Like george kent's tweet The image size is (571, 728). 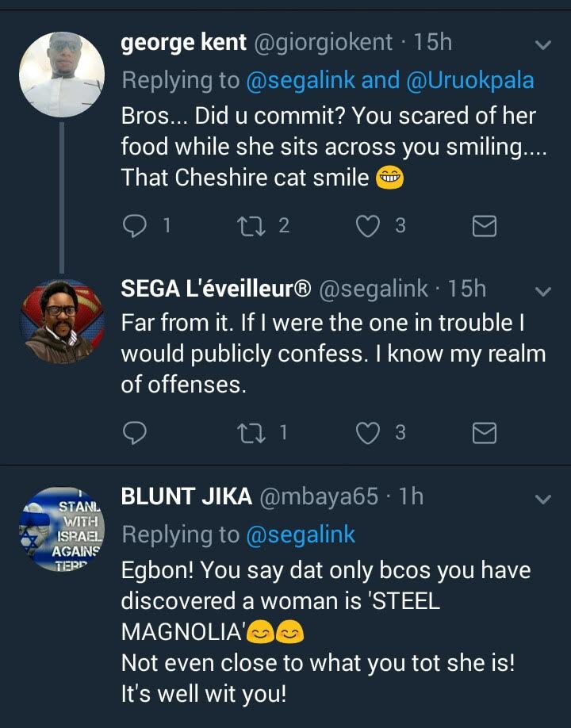[366, 226]
